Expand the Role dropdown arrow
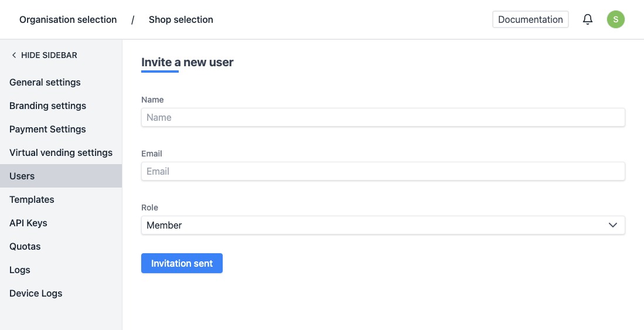The height and width of the screenshot is (330, 644). (613, 225)
